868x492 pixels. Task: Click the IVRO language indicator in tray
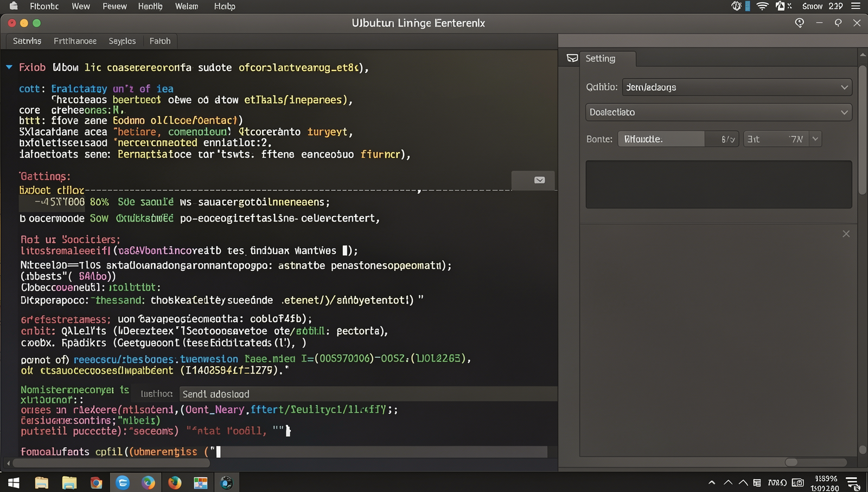(777, 483)
